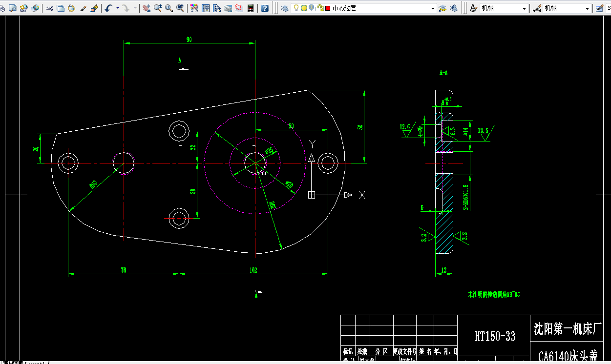Select the Zoom Window tool
This screenshot has height=364, width=611.
(169, 8)
